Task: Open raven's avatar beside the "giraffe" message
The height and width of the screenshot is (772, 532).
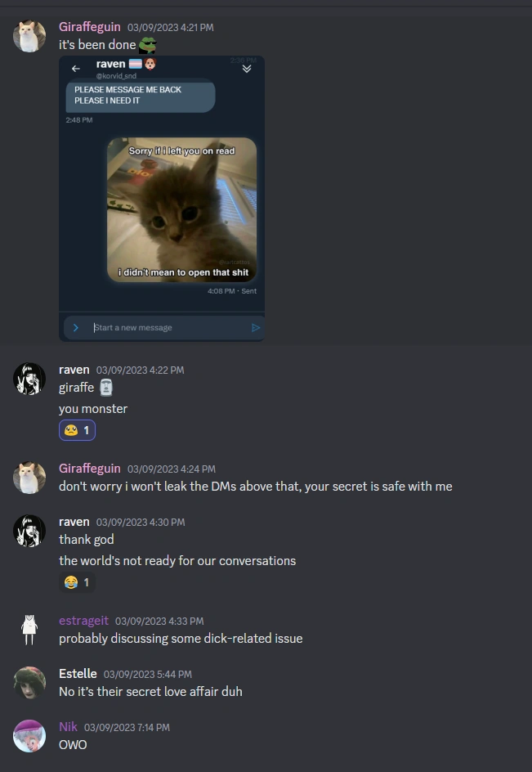Action: tap(29, 379)
